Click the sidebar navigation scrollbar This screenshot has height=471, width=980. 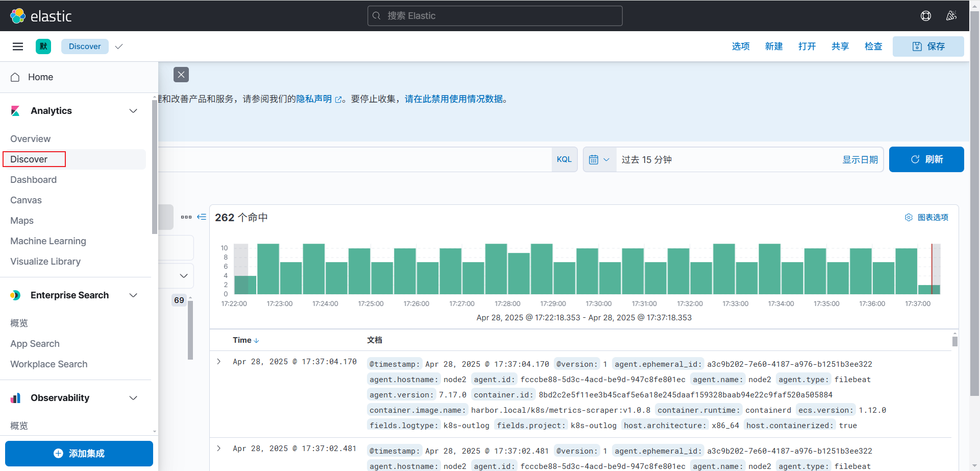tap(155, 167)
